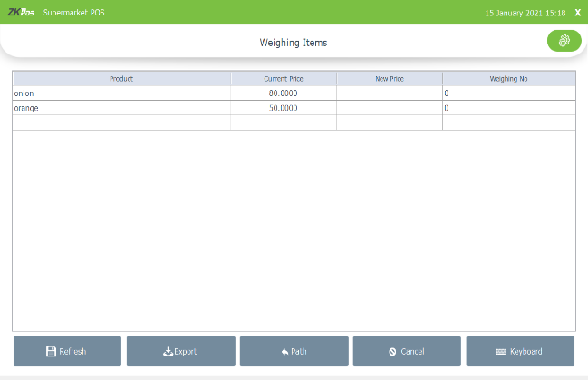Open the Path button
This screenshot has height=380, width=588.
pyautogui.click(x=294, y=351)
